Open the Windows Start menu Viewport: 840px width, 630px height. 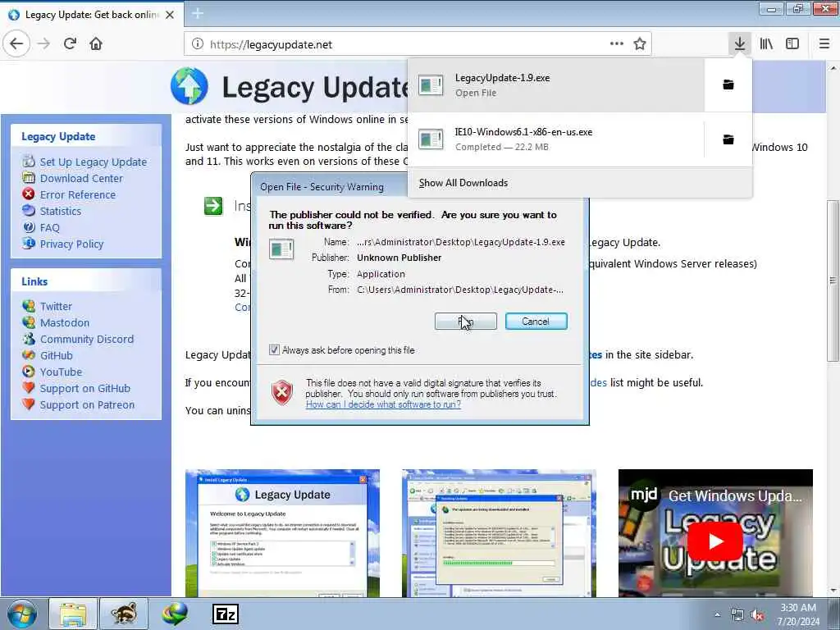coord(22,614)
